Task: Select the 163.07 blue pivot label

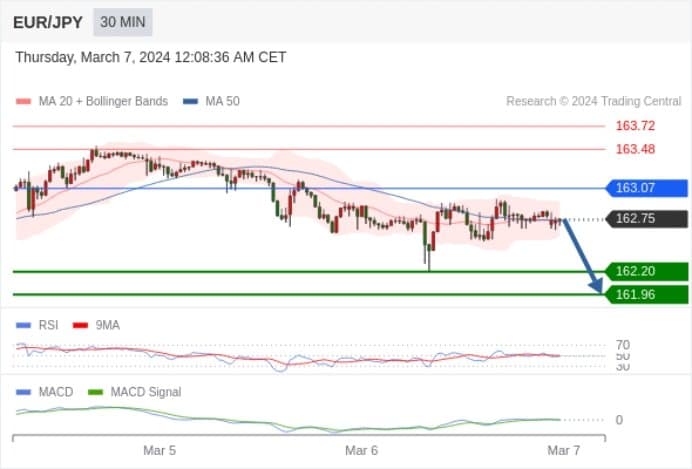Action: 647,188
